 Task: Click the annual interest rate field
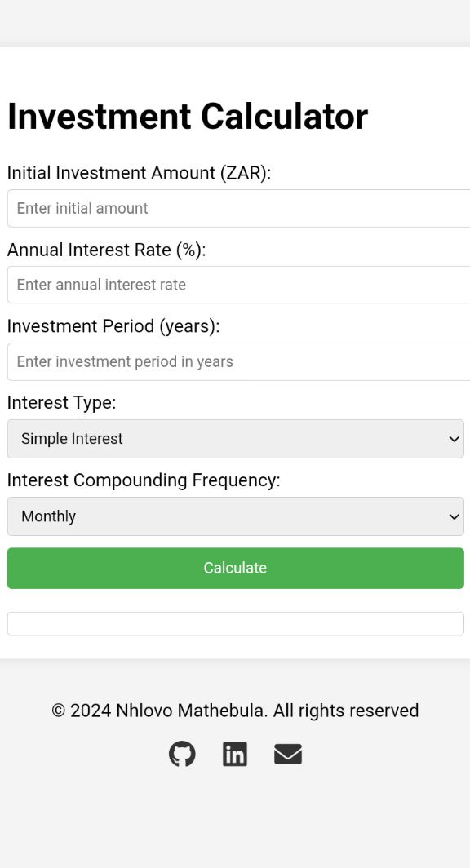235,285
